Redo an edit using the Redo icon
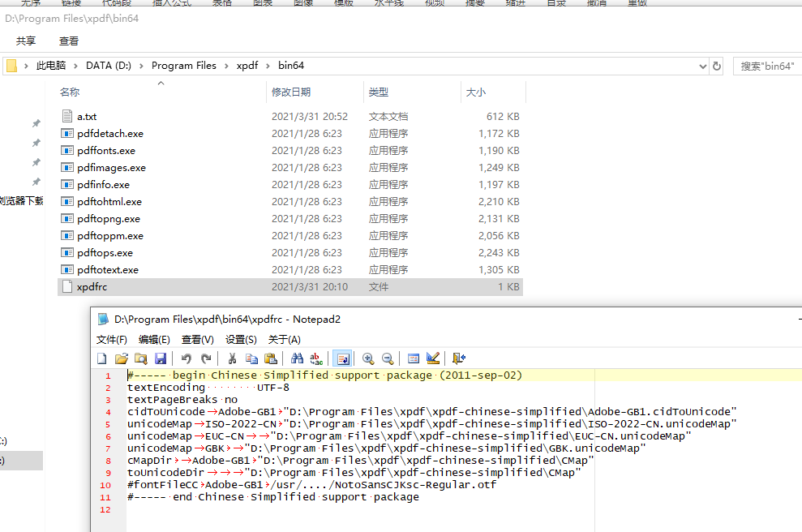802x532 pixels. pos(204,358)
